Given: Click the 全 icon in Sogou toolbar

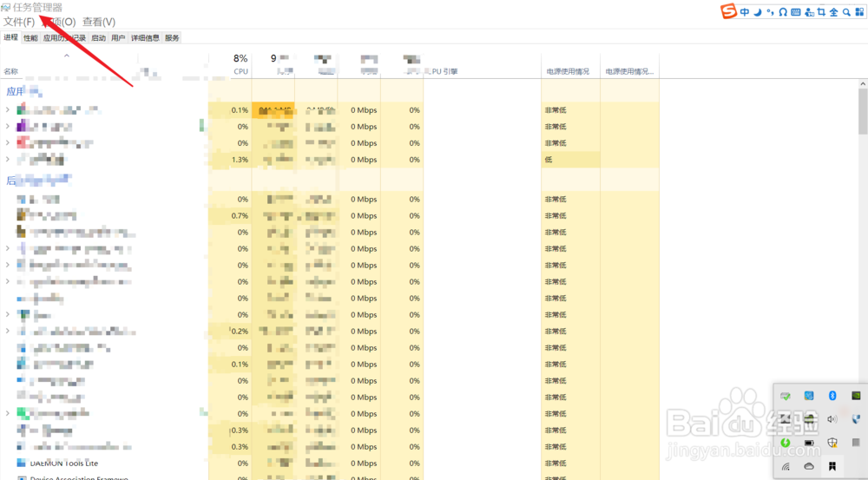Looking at the screenshot, I should point(833,11).
